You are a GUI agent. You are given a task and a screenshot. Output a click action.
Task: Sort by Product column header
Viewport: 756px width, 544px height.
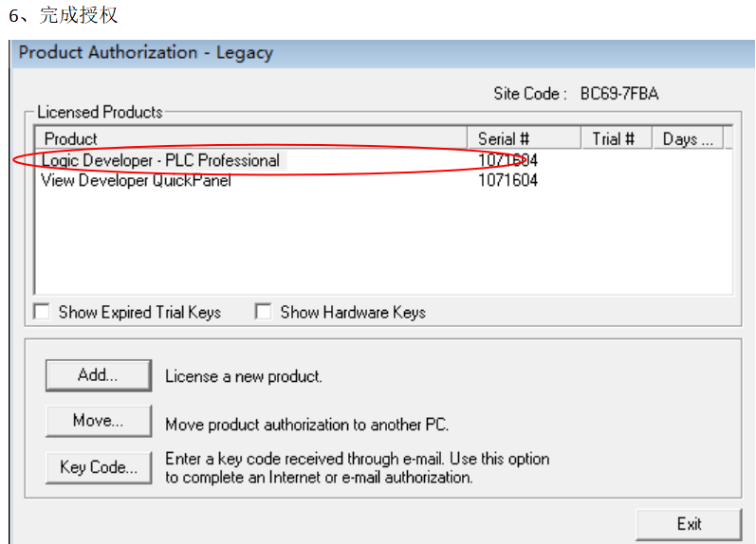pyautogui.click(x=251, y=139)
